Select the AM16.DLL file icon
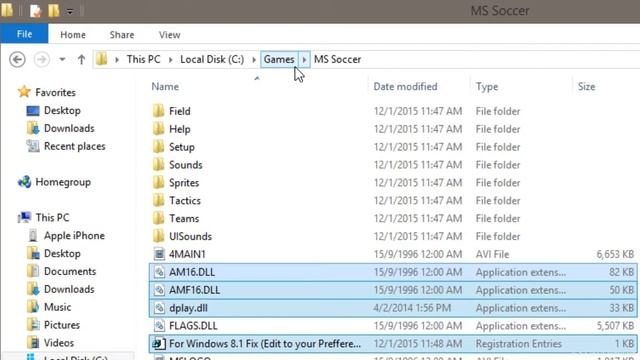Image resolution: width=640 pixels, height=360 pixels. (x=159, y=272)
